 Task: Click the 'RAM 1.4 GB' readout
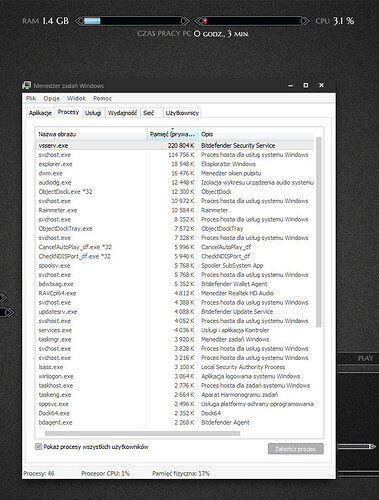pos(46,21)
